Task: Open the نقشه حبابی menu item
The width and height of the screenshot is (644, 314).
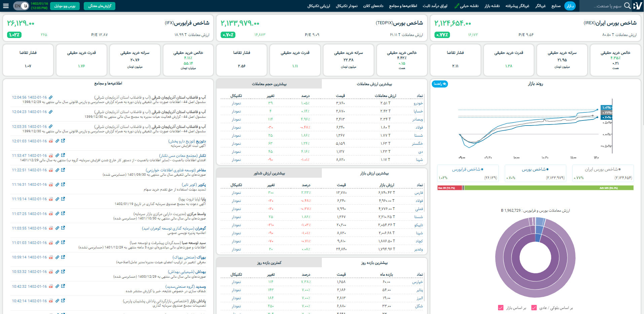Action: click(466, 6)
